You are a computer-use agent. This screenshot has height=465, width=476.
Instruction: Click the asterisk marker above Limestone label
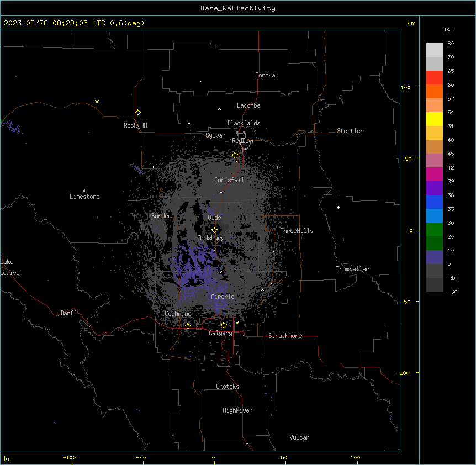tap(84, 191)
